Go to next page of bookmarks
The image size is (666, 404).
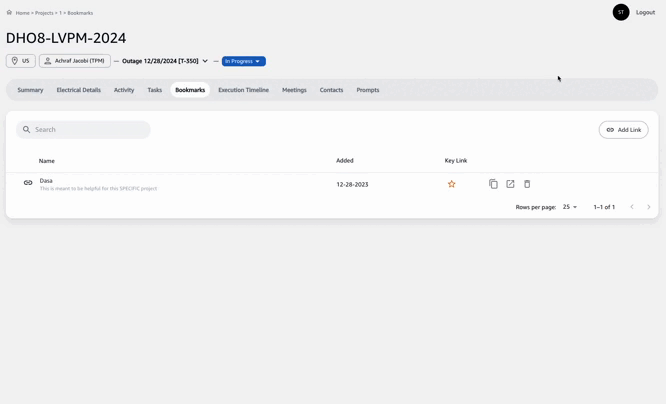point(648,207)
